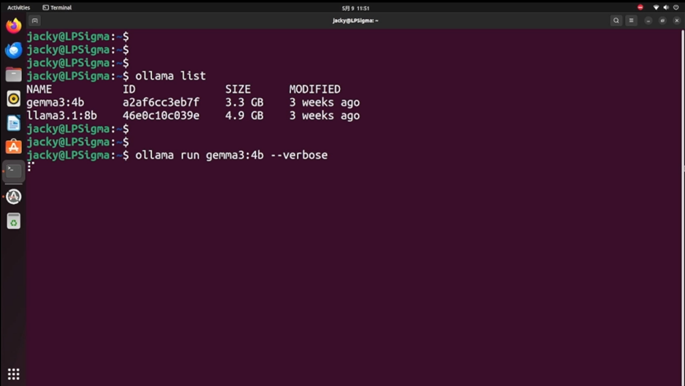Click the terminal search button
This screenshot has width=685, height=386.
[x=616, y=21]
